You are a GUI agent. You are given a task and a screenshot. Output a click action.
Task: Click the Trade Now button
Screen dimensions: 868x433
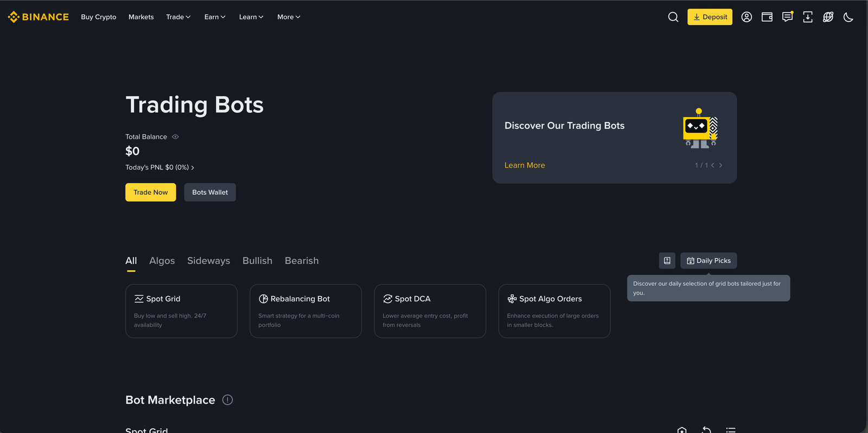(151, 192)
